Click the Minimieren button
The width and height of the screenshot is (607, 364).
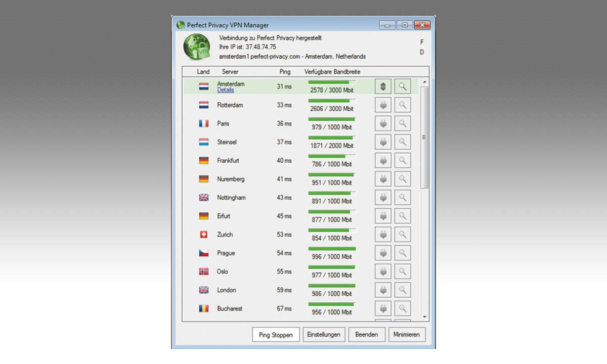[407, 335]
